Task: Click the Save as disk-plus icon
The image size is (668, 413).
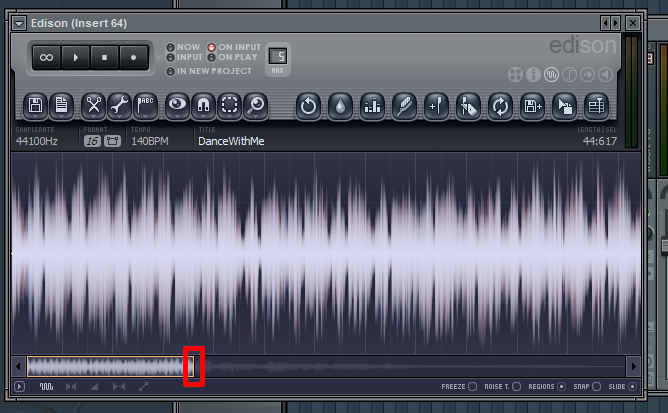Action: tap(533, 106)
